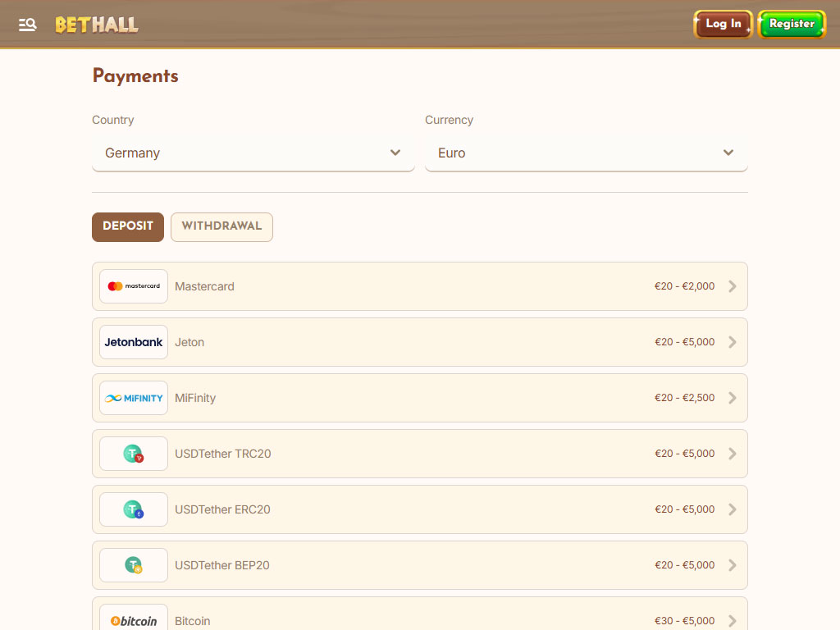Click the Bitcoin payment label
840x630 pixels.
(192, 621)
